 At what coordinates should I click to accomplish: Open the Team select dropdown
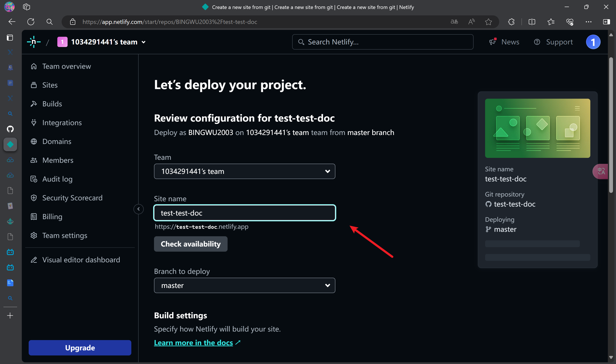[244, 171]
